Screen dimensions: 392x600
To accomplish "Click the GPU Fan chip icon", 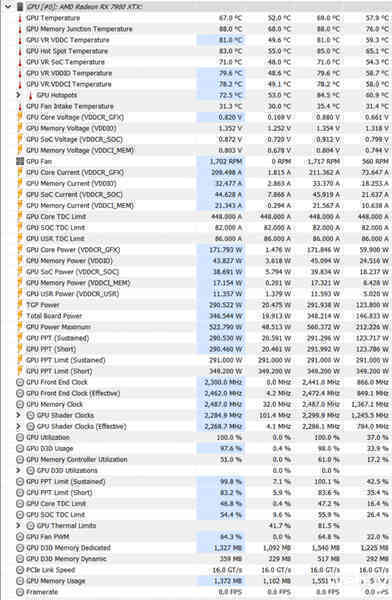I will [20, 161].
